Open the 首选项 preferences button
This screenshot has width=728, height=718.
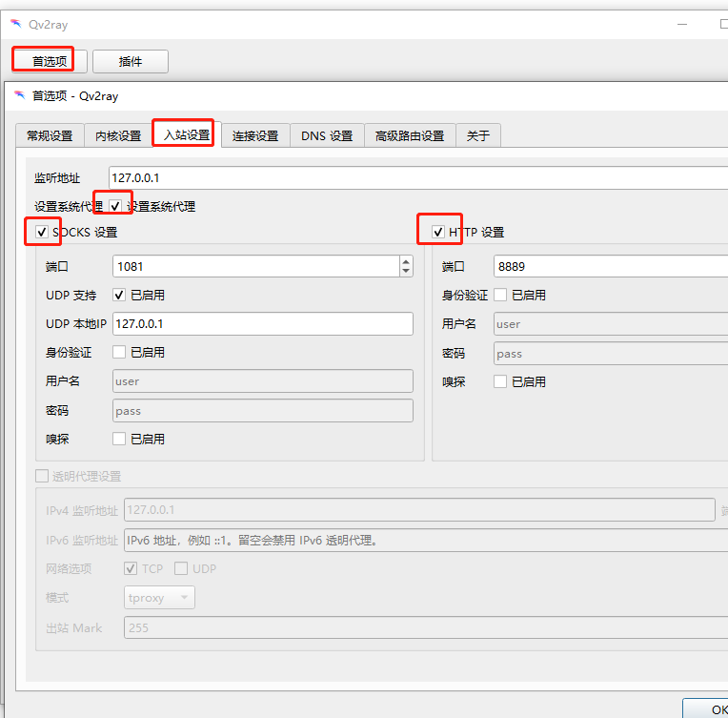click(x=50, y=61)
